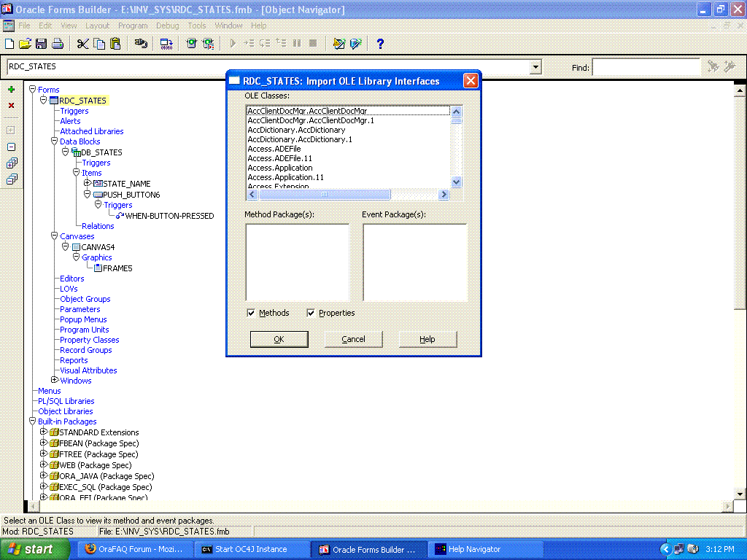Select AccDictionary.AccDictionary in OLE Classes list
This screenshot has height=560, width=747.
296,130
